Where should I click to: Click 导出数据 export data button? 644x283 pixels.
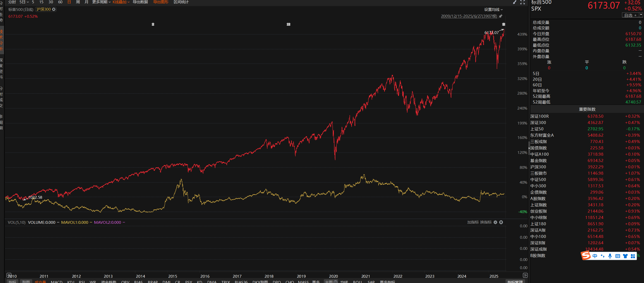pyautogui.click(x=140, y=2)
